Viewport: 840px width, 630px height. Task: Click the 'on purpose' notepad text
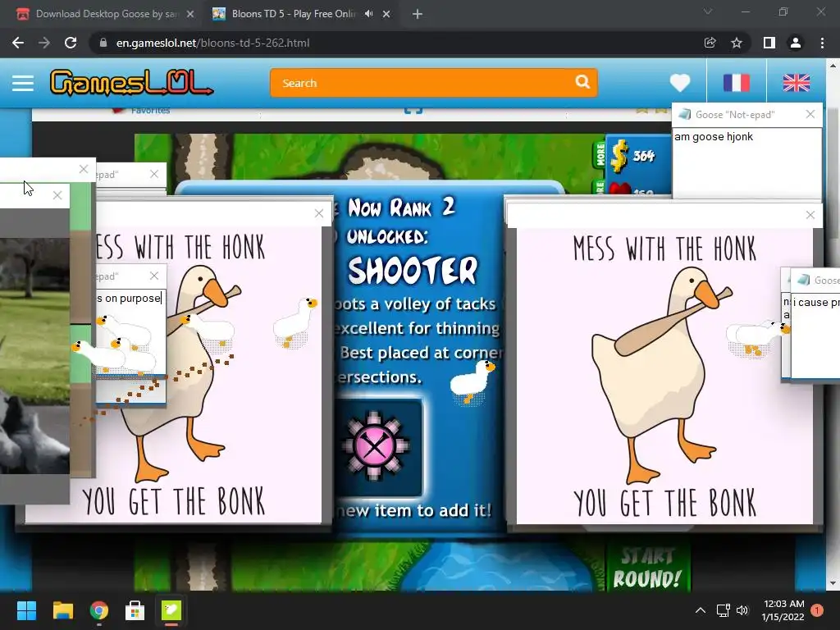click(x=129, y=299)
